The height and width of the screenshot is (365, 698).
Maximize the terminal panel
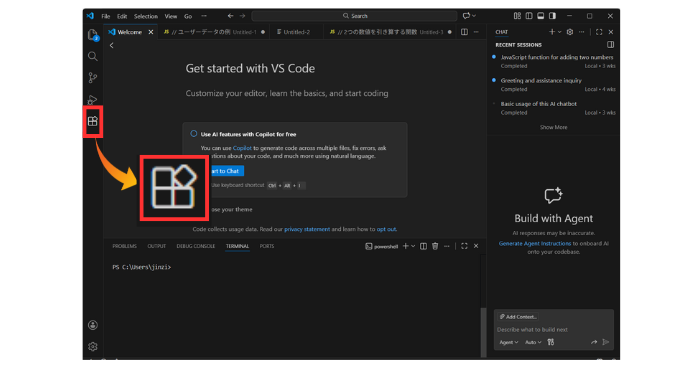(464, 246)
